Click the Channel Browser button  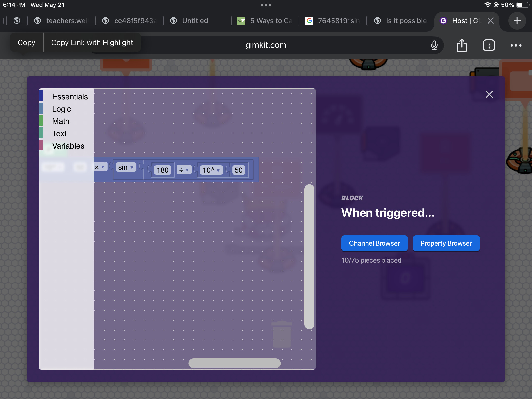point(374,243)
